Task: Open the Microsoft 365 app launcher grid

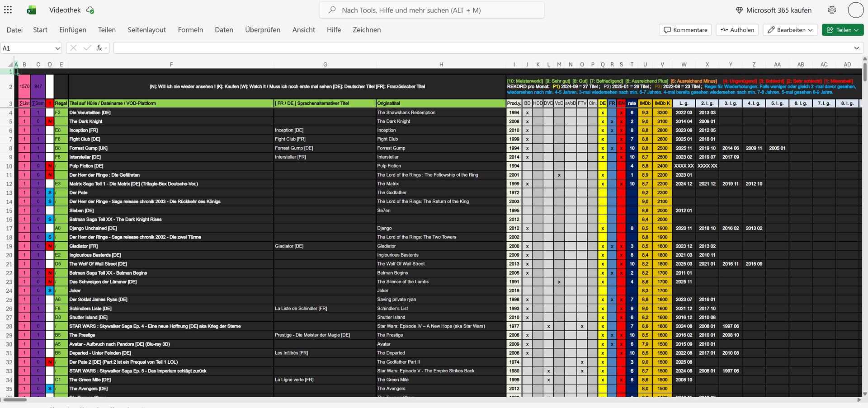Action: click(x=8, y=10)
